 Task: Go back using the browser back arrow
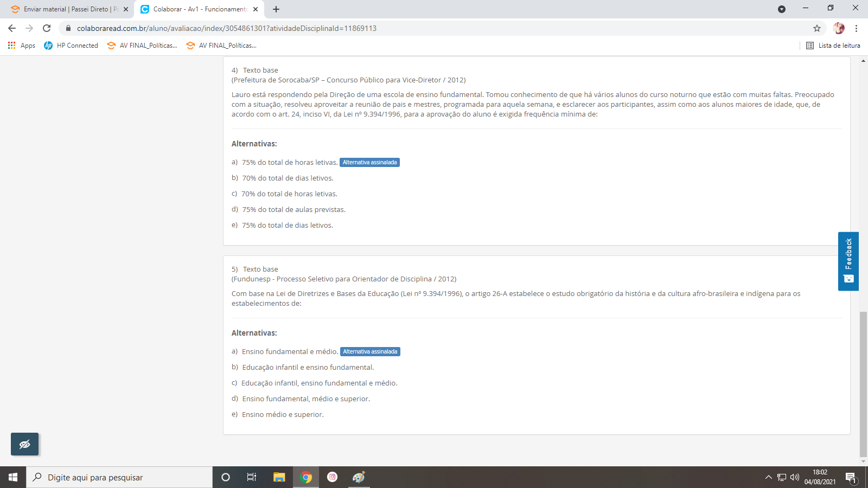click(12, 28)
